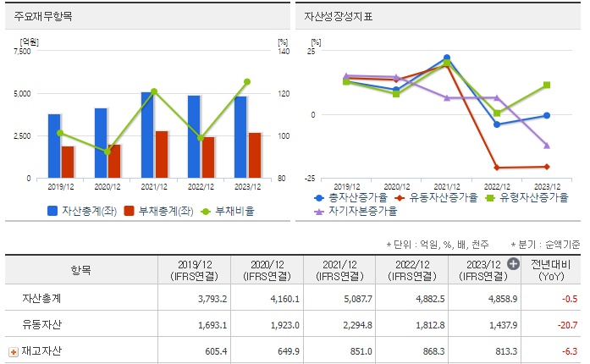
Task: Click the 2021/12 blue 자산총계 bar
Action: tap(146, 135)
